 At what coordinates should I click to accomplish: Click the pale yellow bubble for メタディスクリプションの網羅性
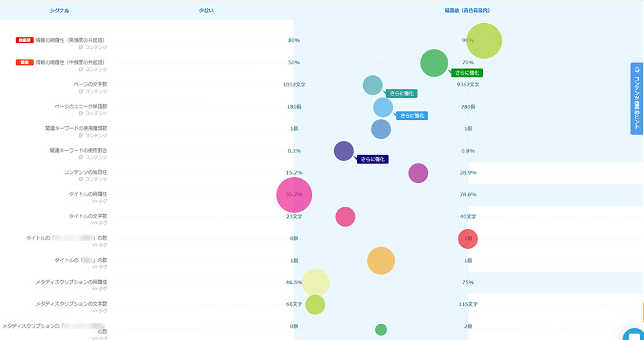pos(315,283)
